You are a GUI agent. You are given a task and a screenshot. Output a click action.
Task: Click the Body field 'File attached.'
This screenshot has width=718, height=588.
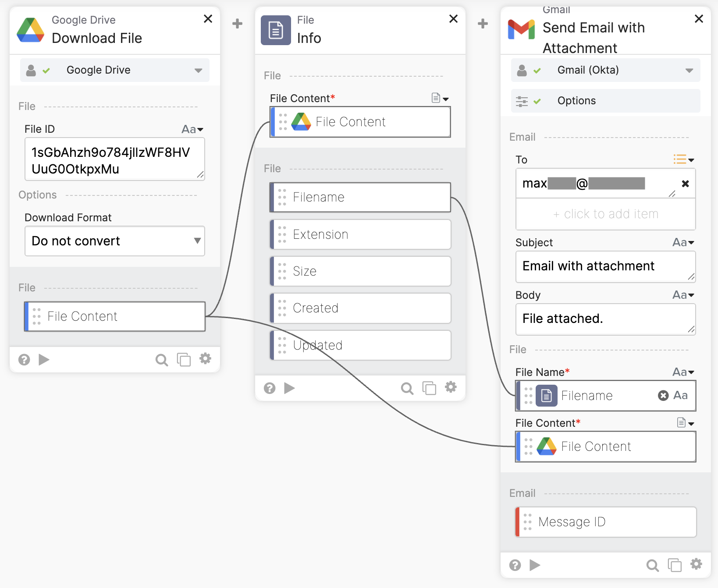[x=606, y=319]
